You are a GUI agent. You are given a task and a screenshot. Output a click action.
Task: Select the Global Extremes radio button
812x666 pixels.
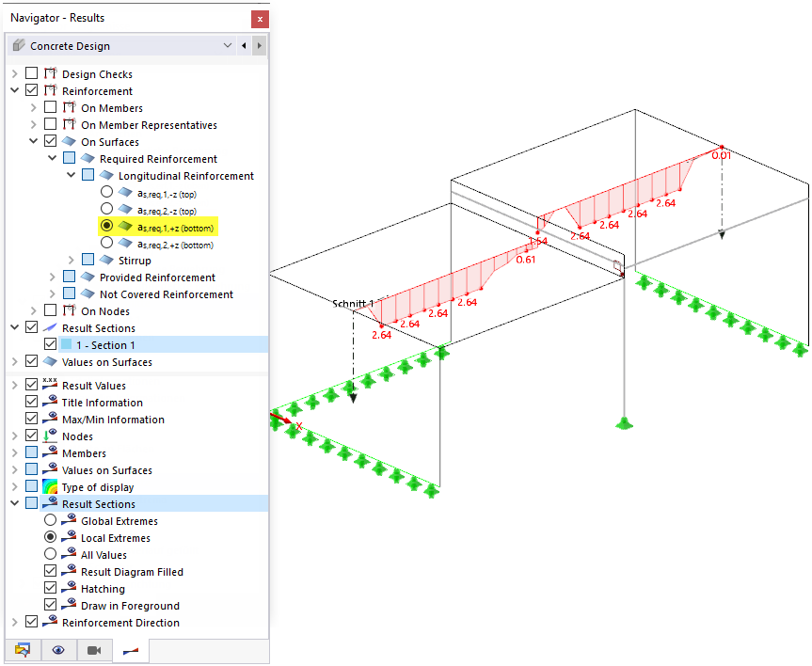(50, 520)
